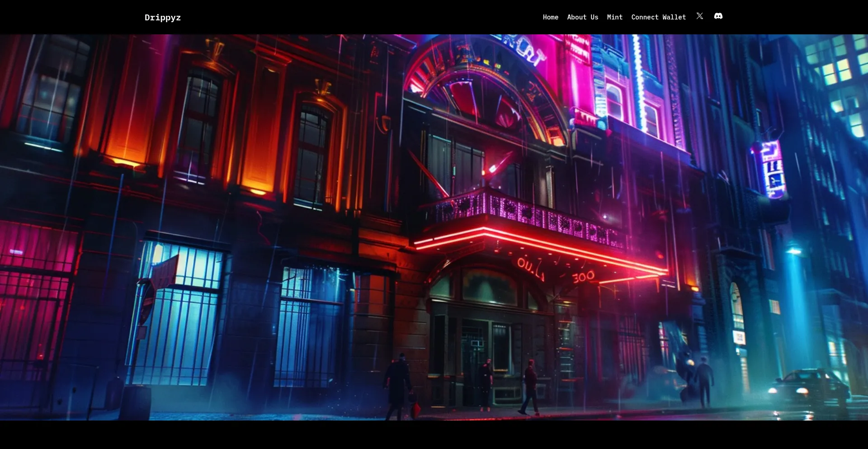
Task: Click the car with headlights in the artwork
Action: click(809, 387)
